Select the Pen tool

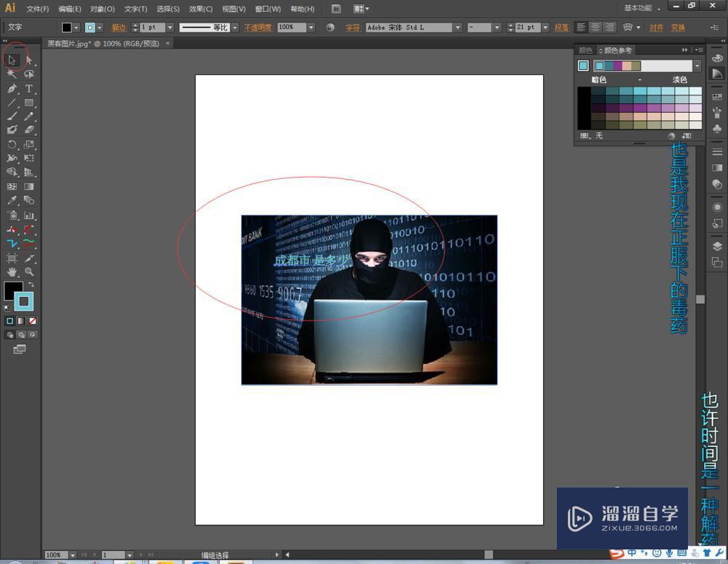tap(12, 89)
